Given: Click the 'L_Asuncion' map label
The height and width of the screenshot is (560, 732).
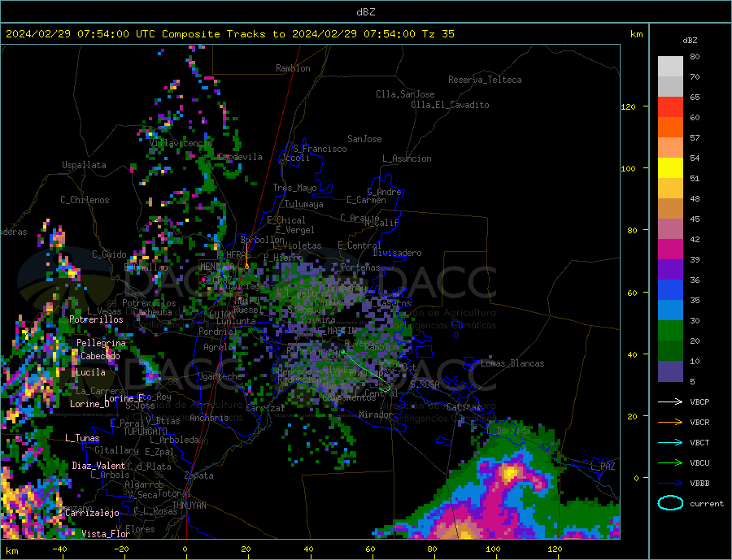Looking at the screenshot, I should pos(407,158).
